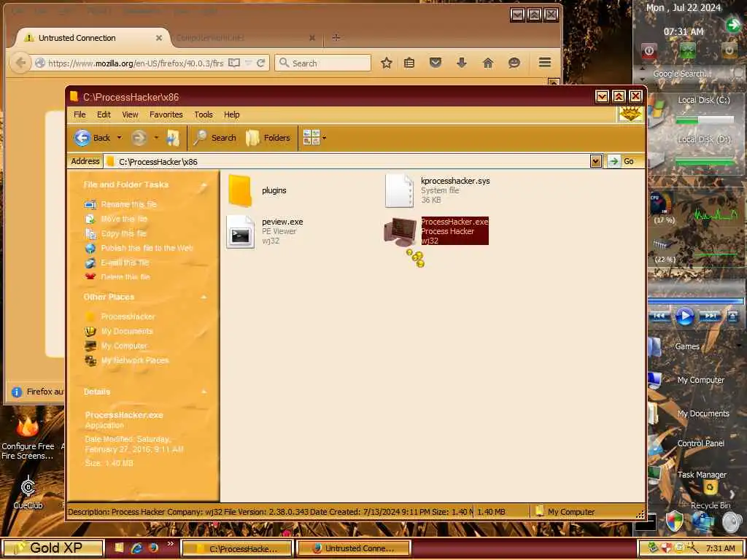Click the Pocket icon in Firefox
The height and width of the screenshot is (560, 747).
tap(436, 63)
